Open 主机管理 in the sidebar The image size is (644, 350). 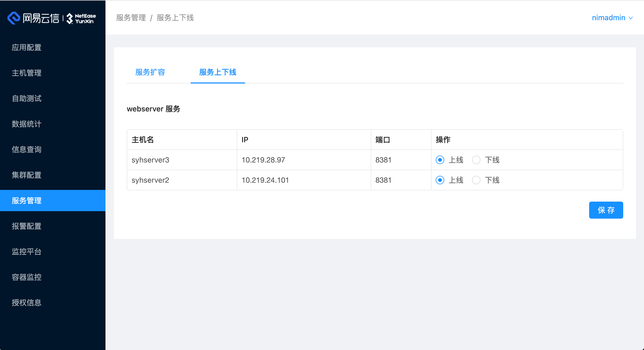pyautogui.click(x=26, y=73)
